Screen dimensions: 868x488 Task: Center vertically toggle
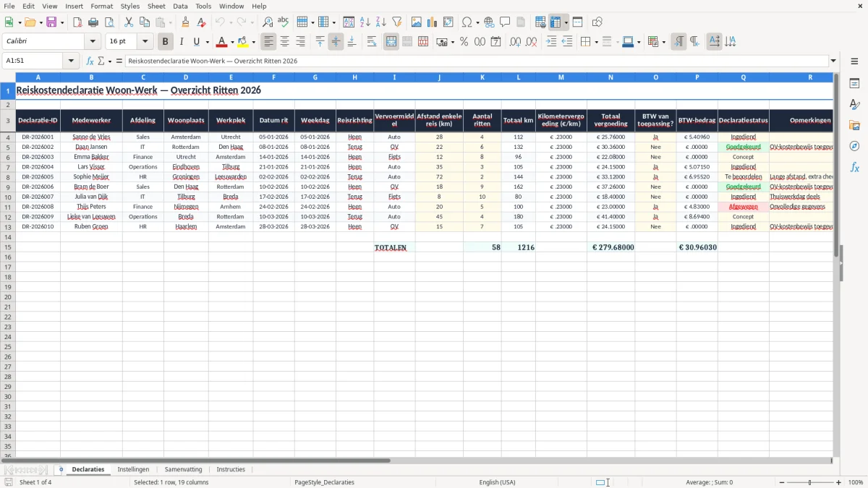tap(336, 42)
